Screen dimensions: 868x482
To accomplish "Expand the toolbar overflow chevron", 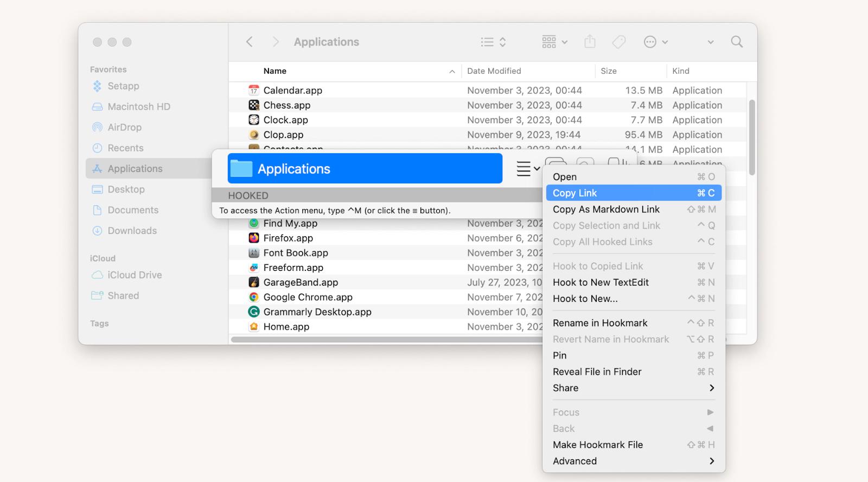I will 710,42.
